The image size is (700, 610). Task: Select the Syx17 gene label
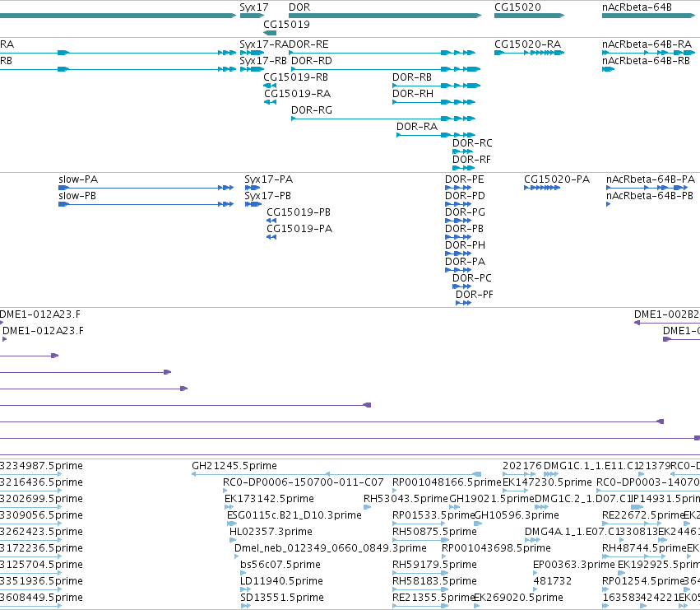click(254, 7)
